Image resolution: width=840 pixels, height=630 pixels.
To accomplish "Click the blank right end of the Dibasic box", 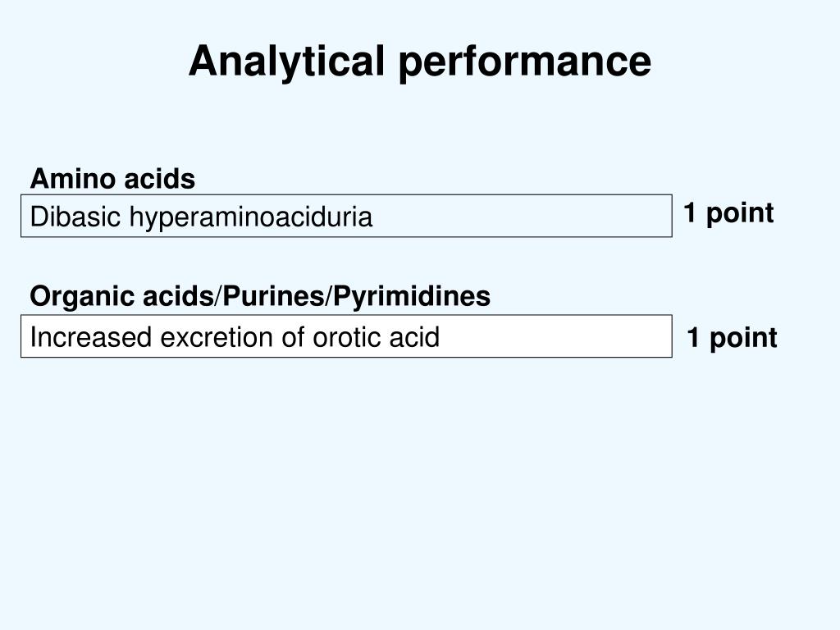I will [574, 217].
